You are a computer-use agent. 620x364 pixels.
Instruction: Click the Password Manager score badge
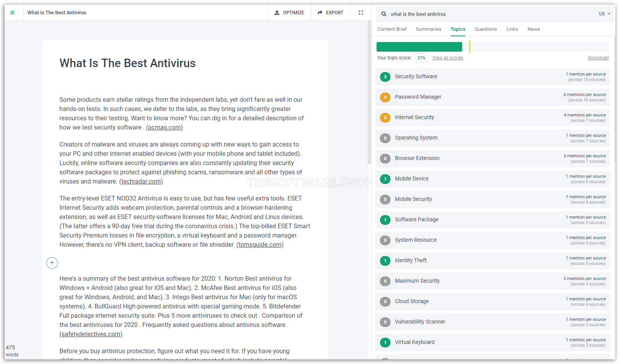[385, 97]
